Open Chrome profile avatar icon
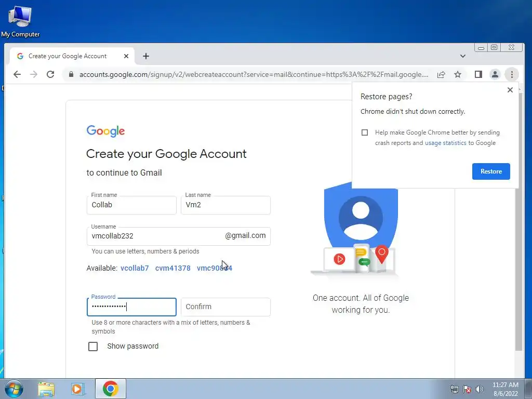The width and height of the screenshot is (532, 399). (x=495, y=74)
